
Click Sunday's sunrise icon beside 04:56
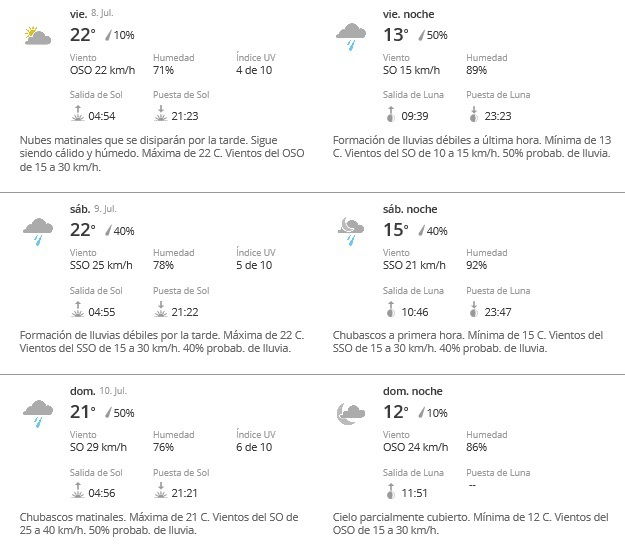pyautogui.click(x=78, y=490)
